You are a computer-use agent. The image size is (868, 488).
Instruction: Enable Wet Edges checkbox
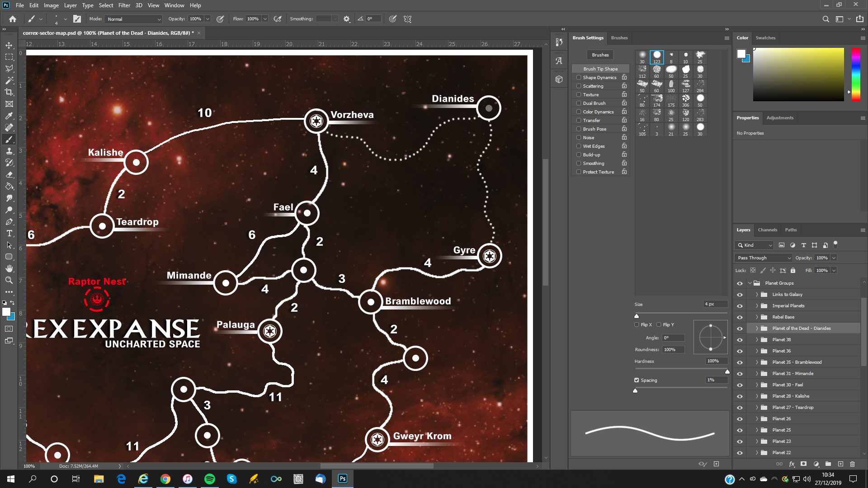coord(579,146)
